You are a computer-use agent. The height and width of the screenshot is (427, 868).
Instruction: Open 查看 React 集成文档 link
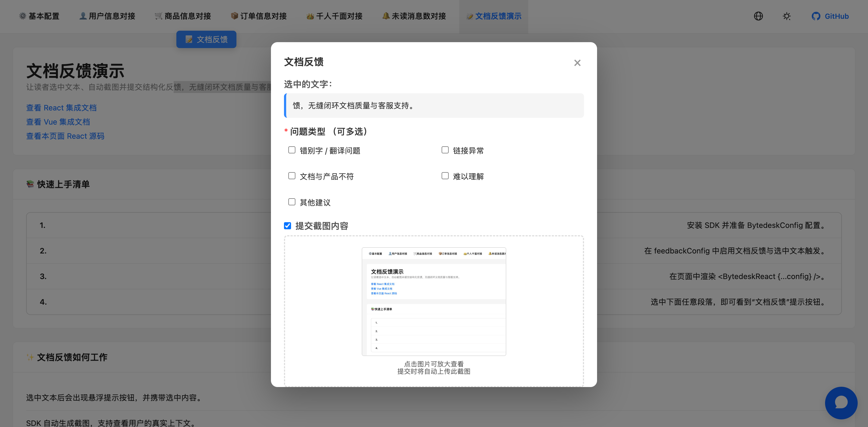tap(61, 108)
